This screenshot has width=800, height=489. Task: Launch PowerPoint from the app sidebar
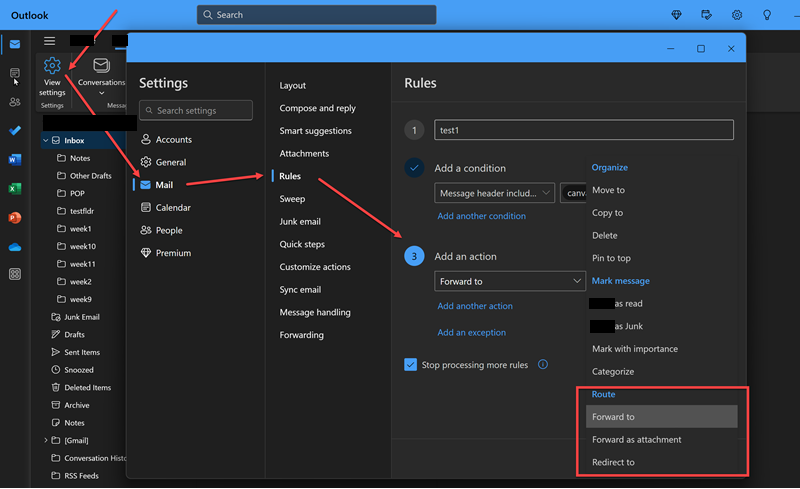pyautogui.click(x=15, y=218)
